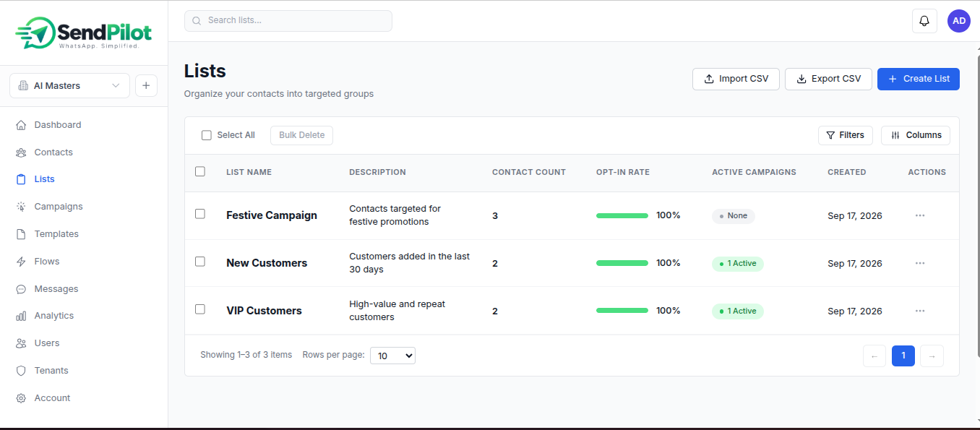Open the New Customers list name
This screenshot has width=980, height=430.
click(267, 263)
